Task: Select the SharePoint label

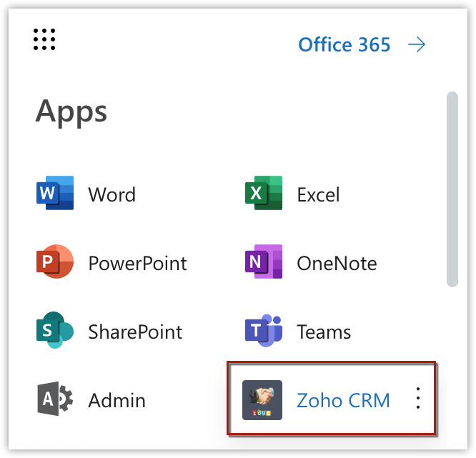Action: [x=135, y=332]
